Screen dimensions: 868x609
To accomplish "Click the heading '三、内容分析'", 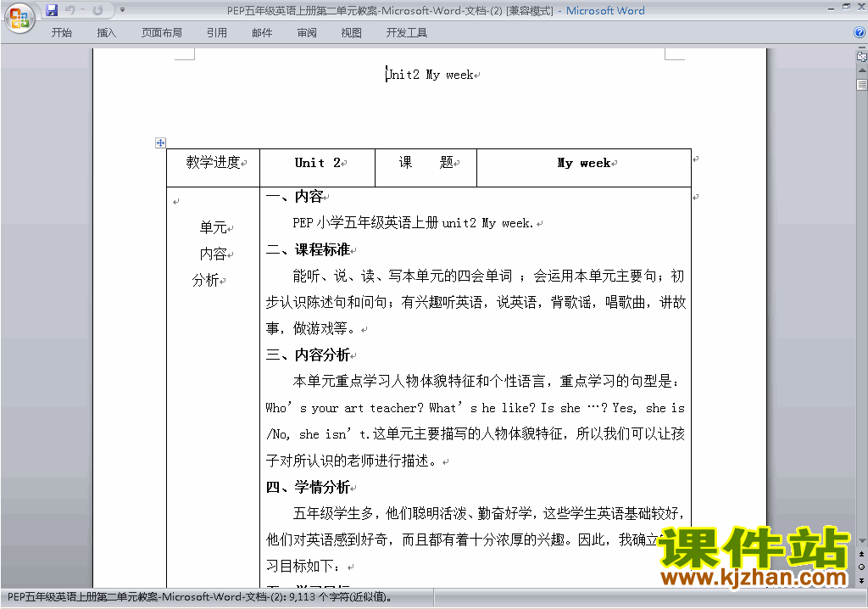I will coord(308,355).
